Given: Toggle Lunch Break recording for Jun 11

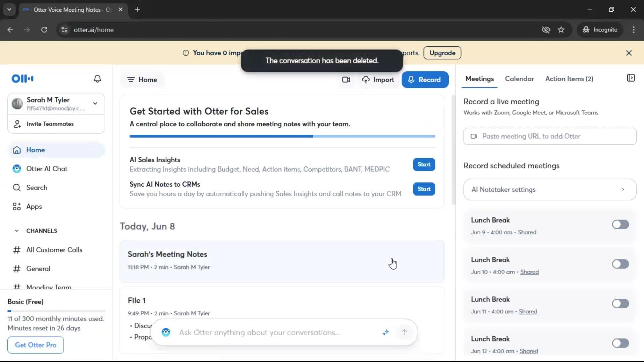Looking at the screenshot, I should click(x=620, y=304).
